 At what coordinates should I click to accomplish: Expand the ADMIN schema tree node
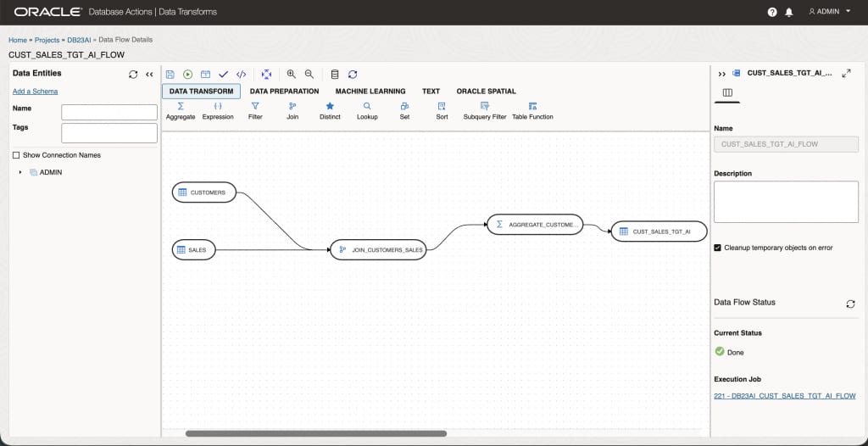point(20,172)
